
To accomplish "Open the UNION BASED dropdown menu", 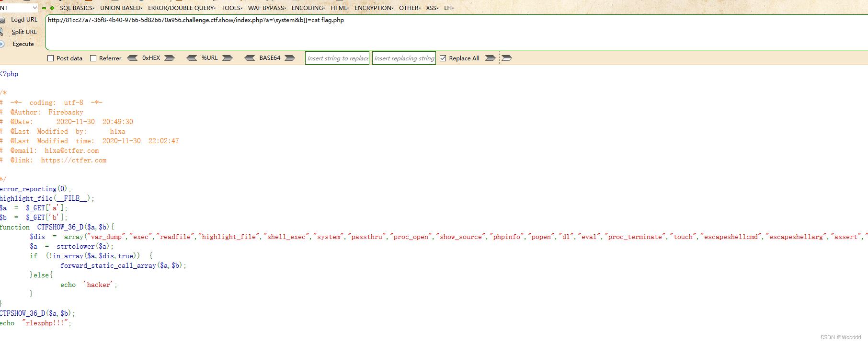I will (x=121, y=8).
